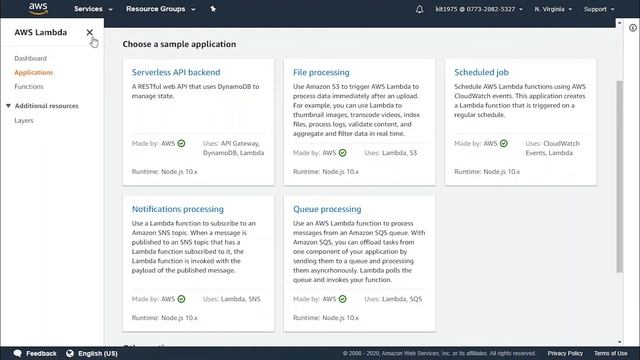Image resolution: width=640 pixels, height=360 pixels.
Task: Open Layers under Additional resources
Action: click(24, 120)
